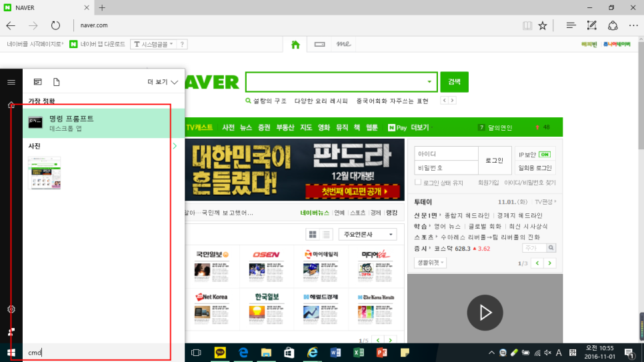Open Edge share icon

(x=613, y=25)
